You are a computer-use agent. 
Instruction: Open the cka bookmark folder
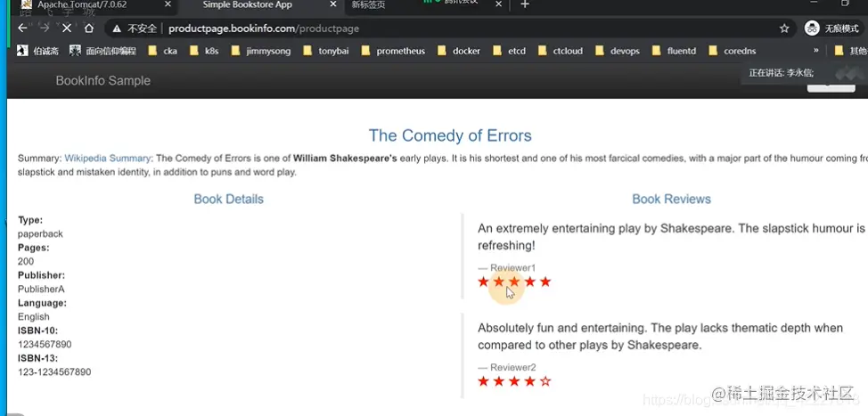pos(163,51)
